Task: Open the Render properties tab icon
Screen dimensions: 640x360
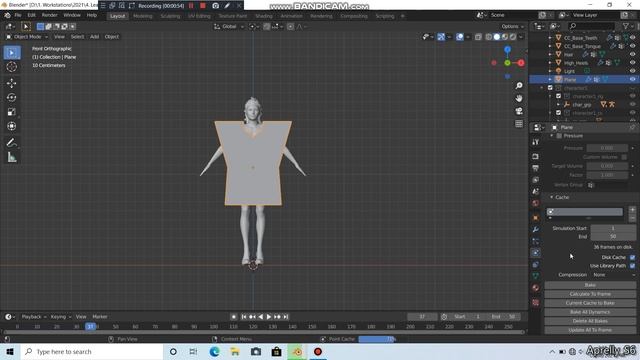Action: click(536, 157)
